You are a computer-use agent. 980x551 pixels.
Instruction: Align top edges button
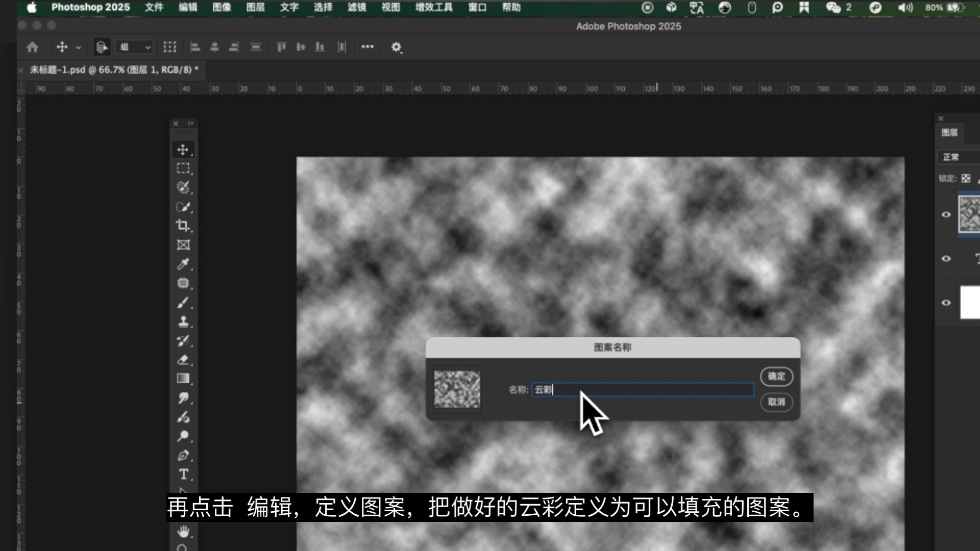pyautogui.click(x=281, y=47)
